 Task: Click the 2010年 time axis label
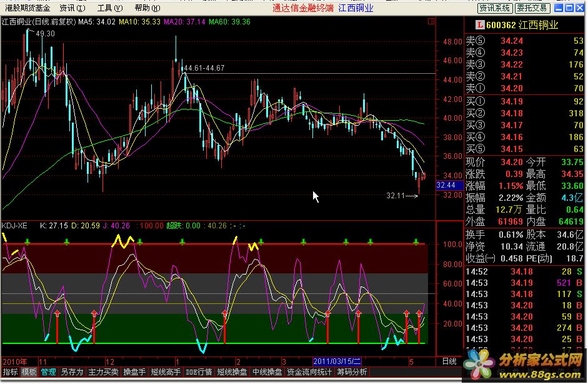15,362
